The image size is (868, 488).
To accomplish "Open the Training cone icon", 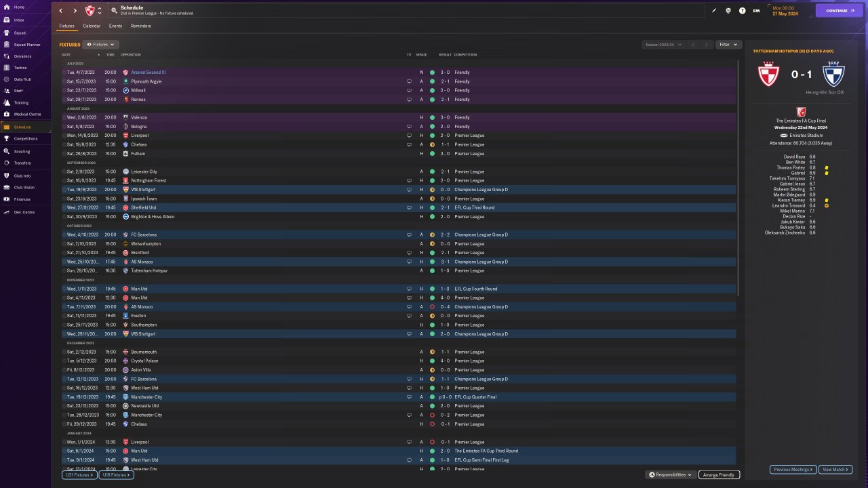I will pos(6,102).
